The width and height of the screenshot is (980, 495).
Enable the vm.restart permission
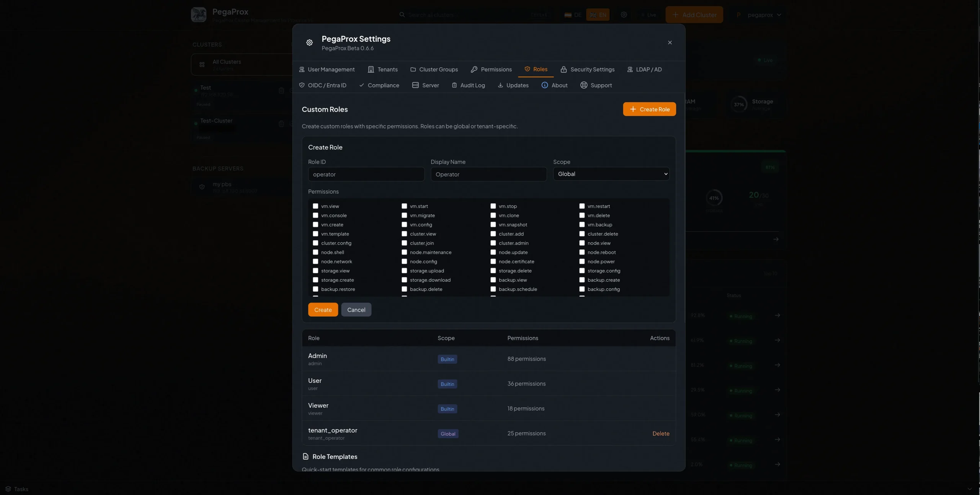582,206
